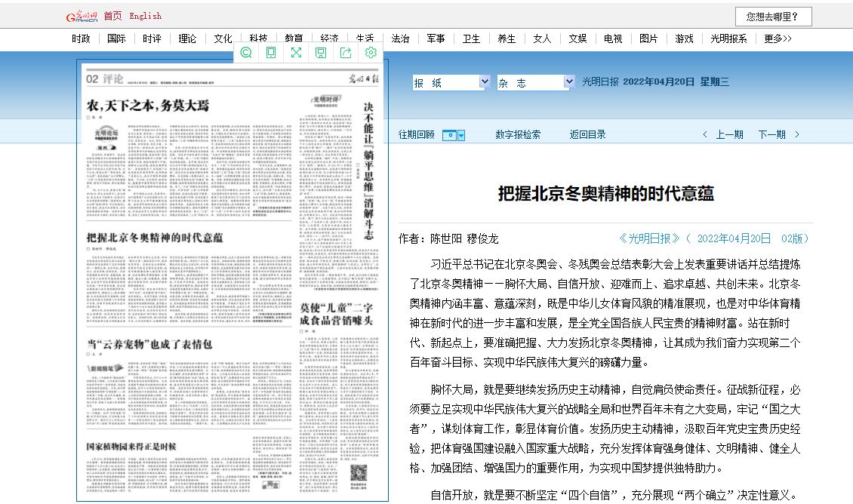Open the 报纸 dropdown menu
The image size is (853, 504).
(451, 81)
